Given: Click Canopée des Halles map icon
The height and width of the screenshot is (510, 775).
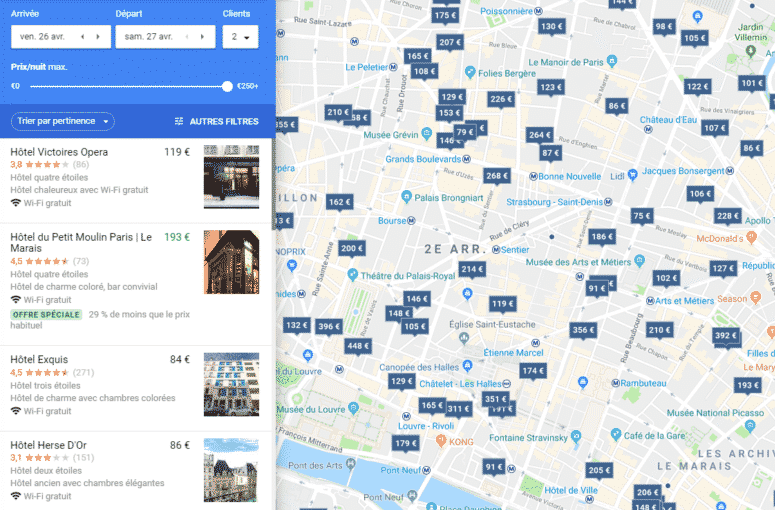Looking at the screenshot, I should [467, 365].
